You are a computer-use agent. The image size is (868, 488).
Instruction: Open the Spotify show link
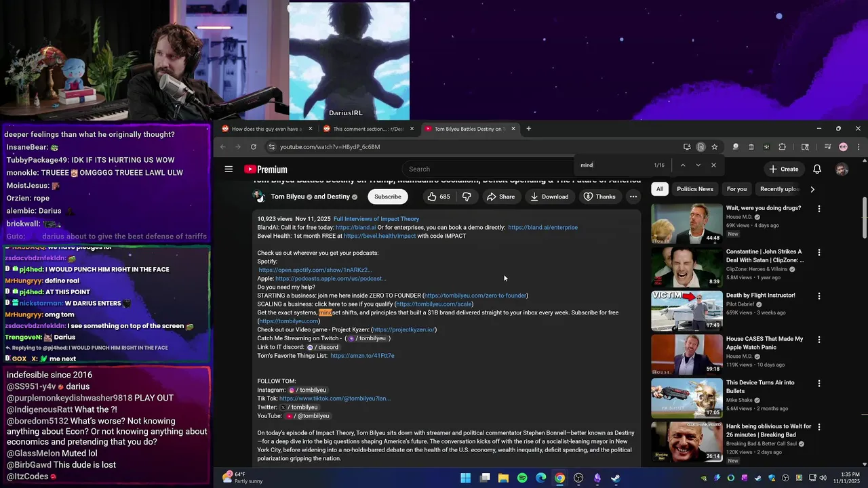(x=315, y=270)
